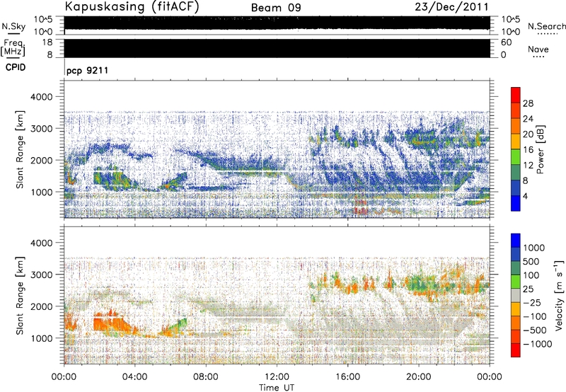This screenshot has width=566, height=392.
Task: Click the 'N.Search' legend label
Action: tap(546, 26)
